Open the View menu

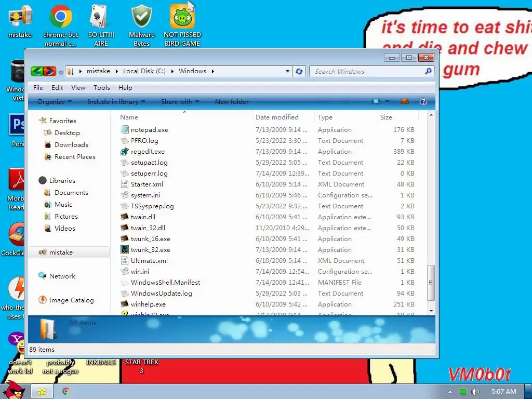[x=78, y=87]
